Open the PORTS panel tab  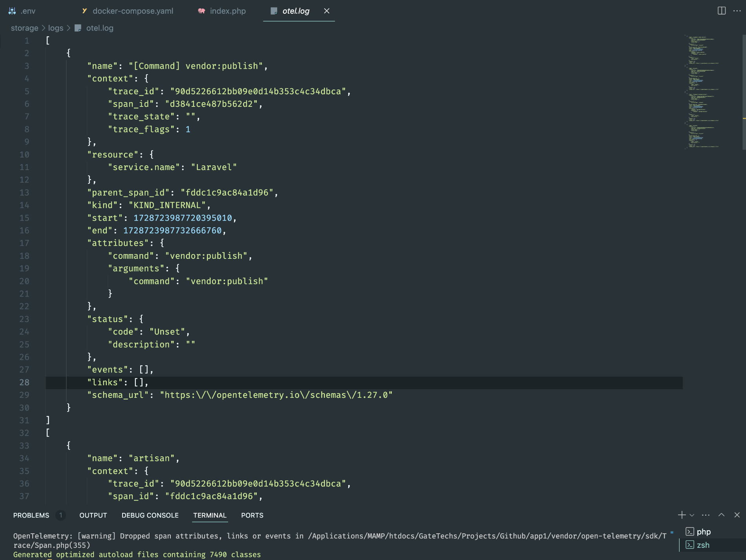pos(252,515)
